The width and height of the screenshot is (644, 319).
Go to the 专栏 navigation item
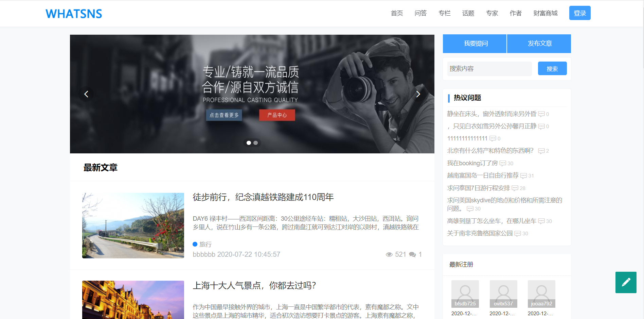click(x=444, y=13)
